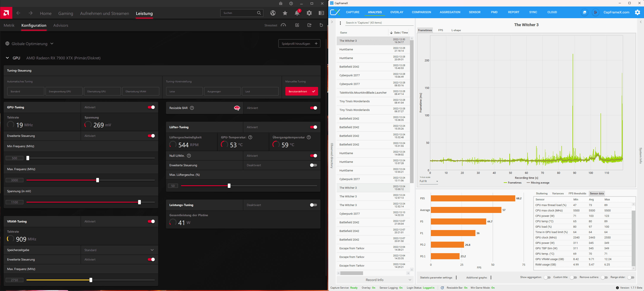Viewport: 644px width, 291px height.
Task: Select Benutzerdefiniert manual tuning
Action: point(301,91)
